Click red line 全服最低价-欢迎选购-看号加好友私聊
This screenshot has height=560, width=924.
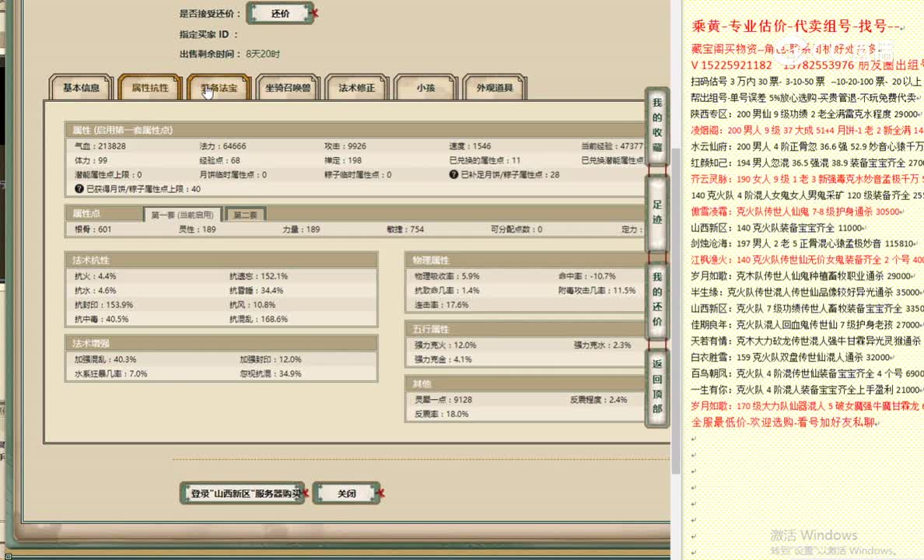coord(783,422)
